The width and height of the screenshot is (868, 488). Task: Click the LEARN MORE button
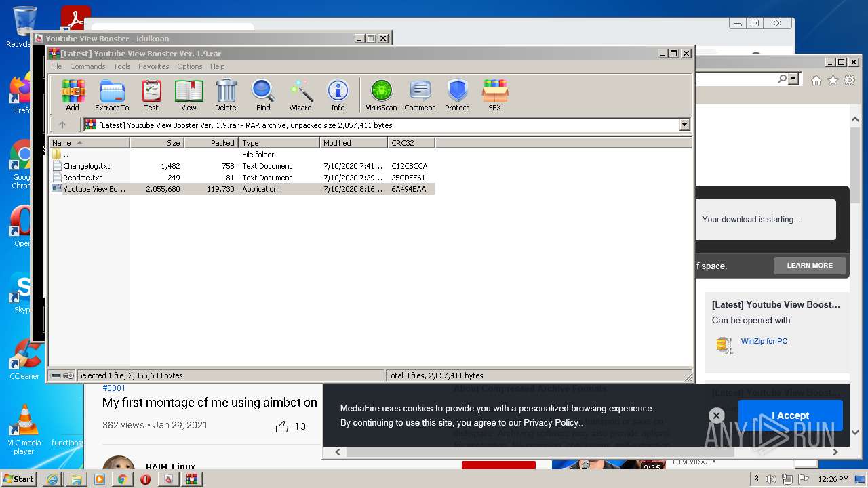tap(810, 266)
